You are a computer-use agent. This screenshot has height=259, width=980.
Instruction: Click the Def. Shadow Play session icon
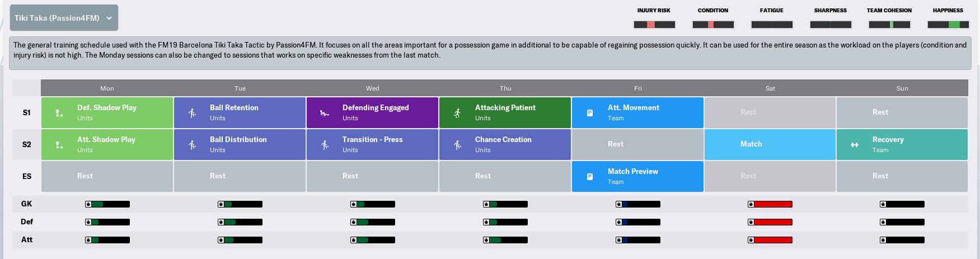(59, 113)
